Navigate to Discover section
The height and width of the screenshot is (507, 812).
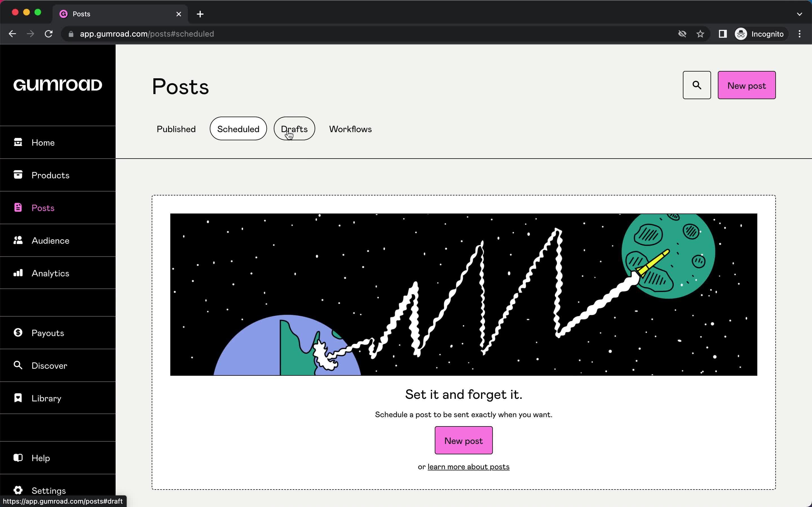click(50, 366)
